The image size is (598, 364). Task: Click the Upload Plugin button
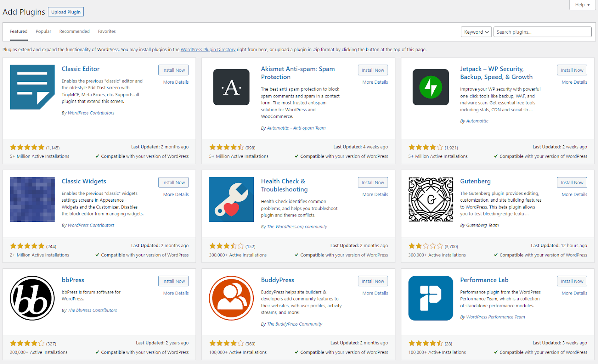coord(66,12)
